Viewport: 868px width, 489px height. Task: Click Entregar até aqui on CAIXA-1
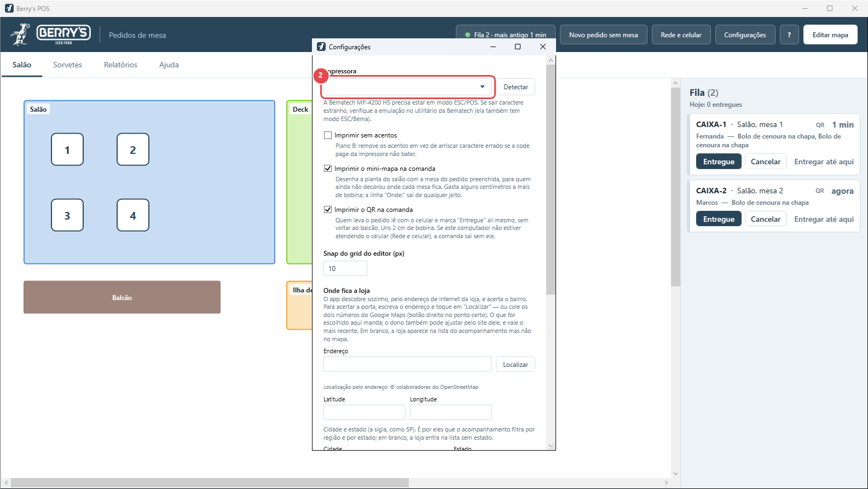click(x=824, y=162)
